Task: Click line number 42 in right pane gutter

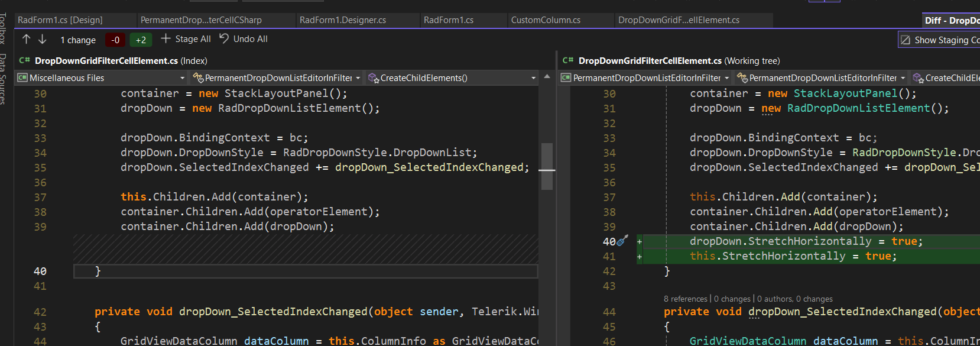Action: click(609, 271)
